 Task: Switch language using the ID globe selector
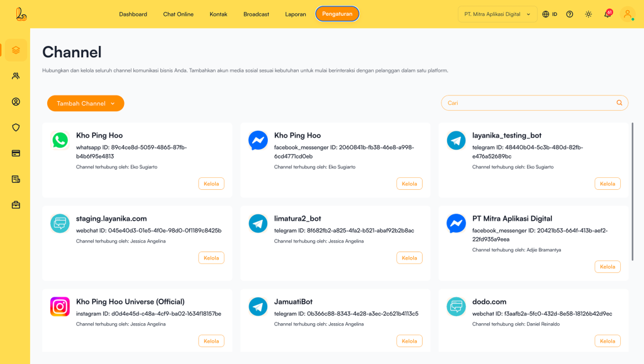[x=550, y=14]
